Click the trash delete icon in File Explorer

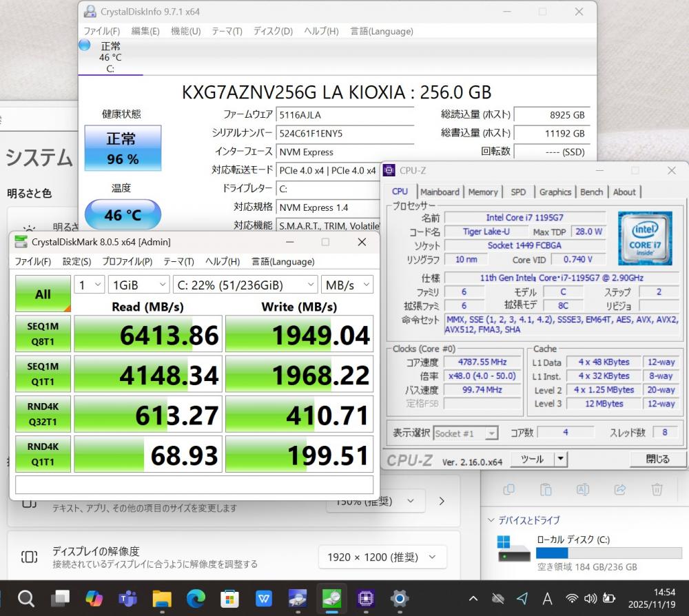[x=657, y=489]
